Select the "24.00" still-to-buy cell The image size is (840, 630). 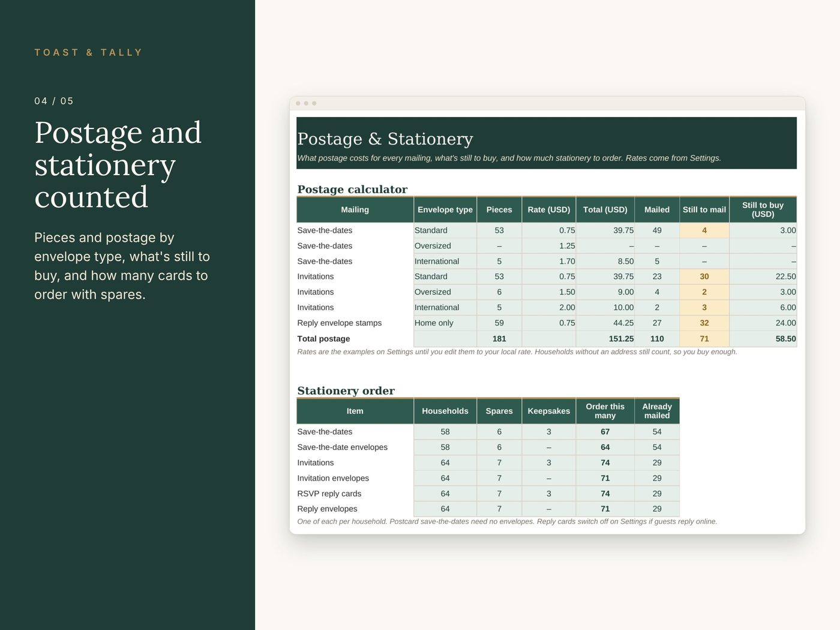(x=763, y=323)
